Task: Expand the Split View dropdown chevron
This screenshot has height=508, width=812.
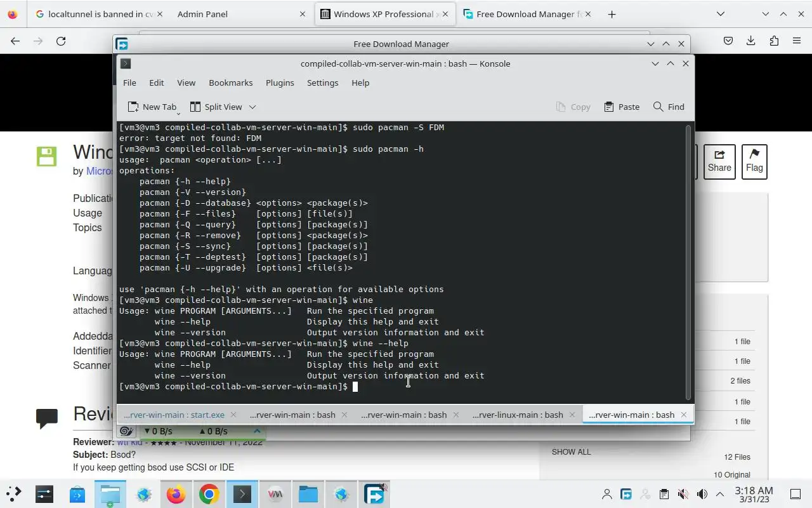Action: coord(252,107)
